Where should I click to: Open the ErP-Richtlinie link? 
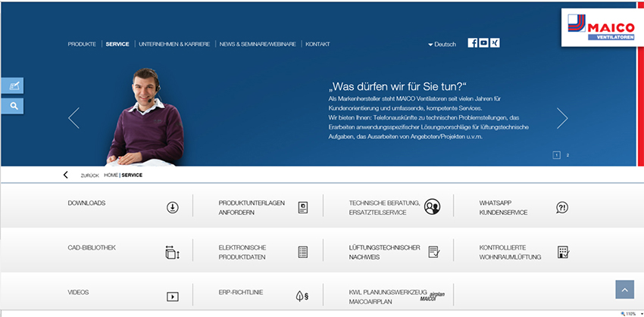[x=241, y=292]
